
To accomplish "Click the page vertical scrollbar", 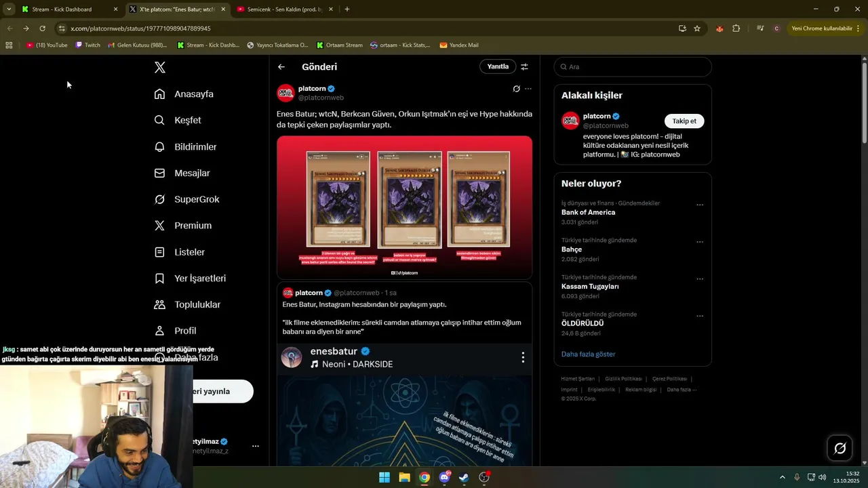I will (x=864, y=102).
